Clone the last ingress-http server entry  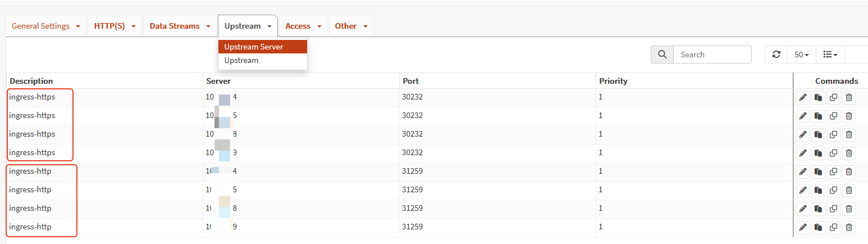834,228
